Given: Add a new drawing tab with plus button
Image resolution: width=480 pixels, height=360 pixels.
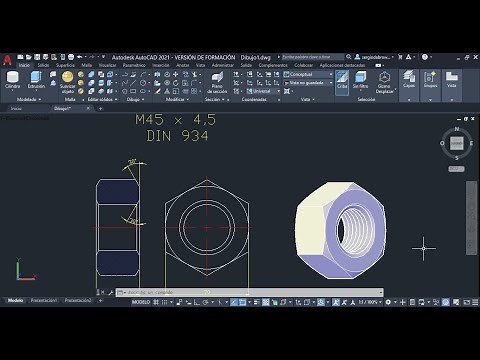Looking at the screenshot, I should pos(100,108).
